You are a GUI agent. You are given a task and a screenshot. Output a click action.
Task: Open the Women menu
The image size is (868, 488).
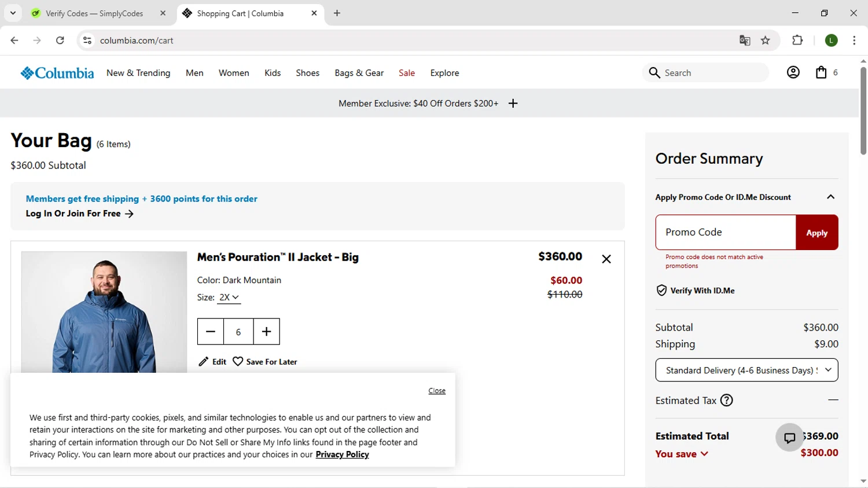234,73
